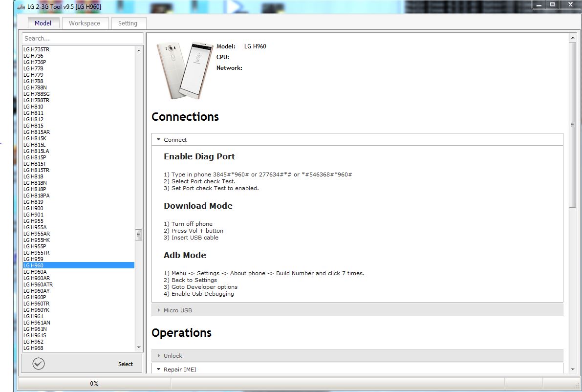Focus the Search input field

point(83,38)
